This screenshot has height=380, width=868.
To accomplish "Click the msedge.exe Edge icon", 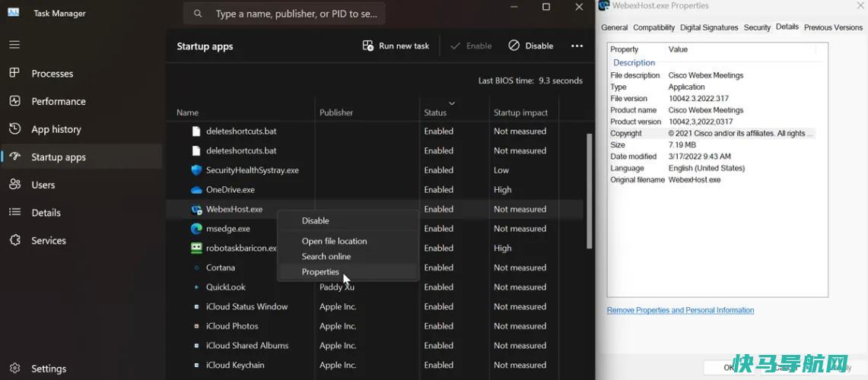I will 196,229.
